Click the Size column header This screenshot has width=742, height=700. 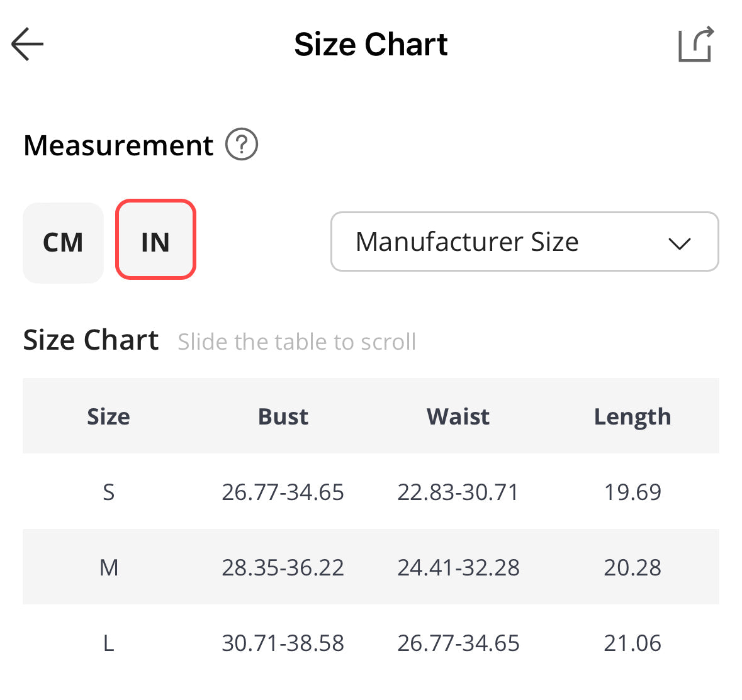pos(108,416)
